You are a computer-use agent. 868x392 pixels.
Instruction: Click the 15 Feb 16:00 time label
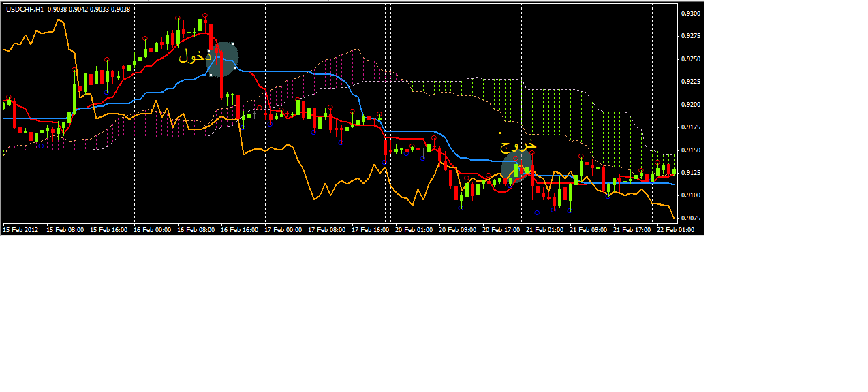(x=109, y=230)
